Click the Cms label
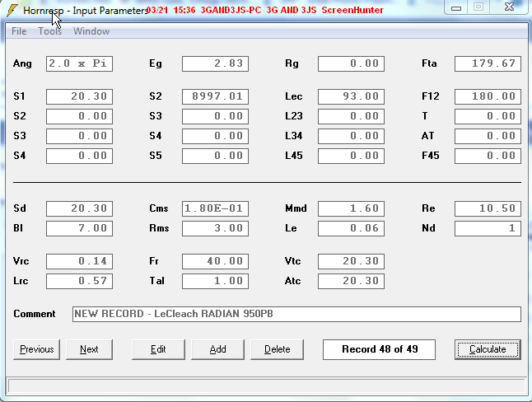The width and height of the screenshot is (532, 402). (159, 208)
